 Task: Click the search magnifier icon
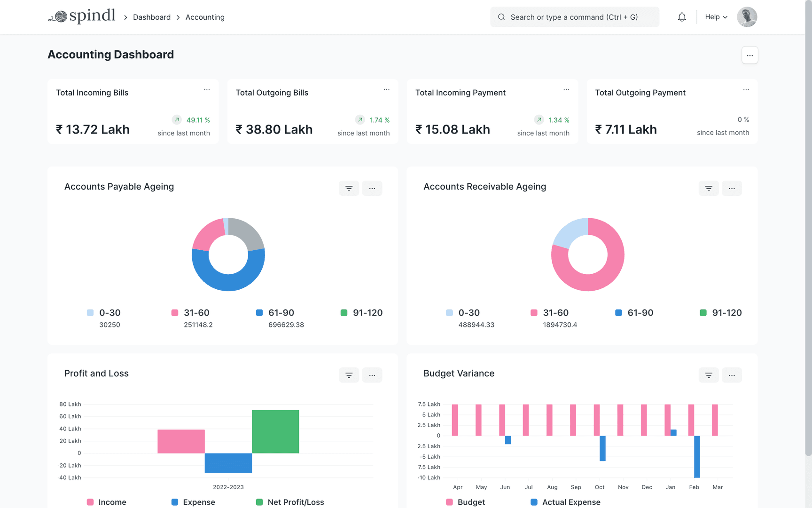pyautogui.click(x=501, y=16)
